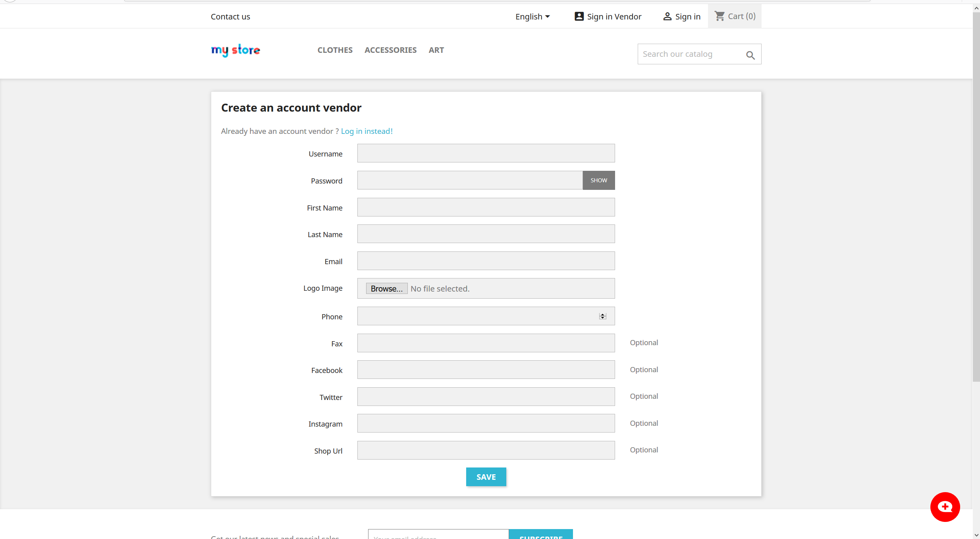Click the SAVE button to submit form
The image size is (980, 539).
(486, 477)
